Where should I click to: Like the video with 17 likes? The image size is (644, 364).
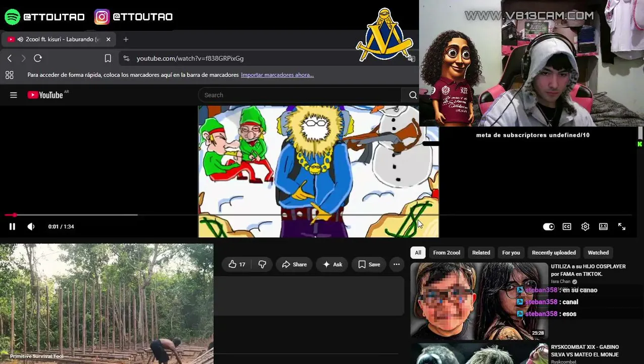(237, 264)
